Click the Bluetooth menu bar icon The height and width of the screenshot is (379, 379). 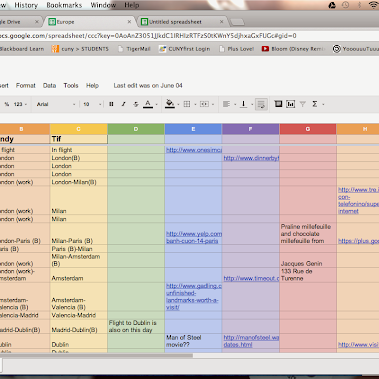tap(359, 5)
